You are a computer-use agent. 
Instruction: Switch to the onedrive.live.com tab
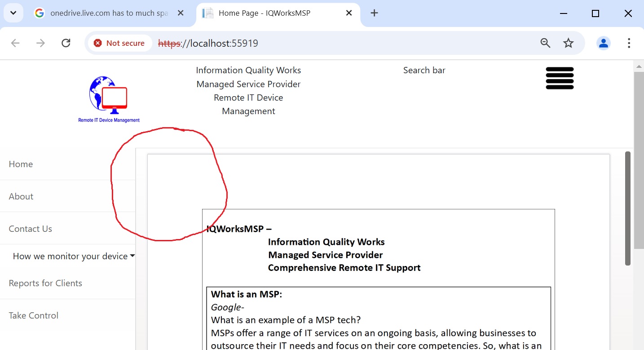(x=110, y=13)
